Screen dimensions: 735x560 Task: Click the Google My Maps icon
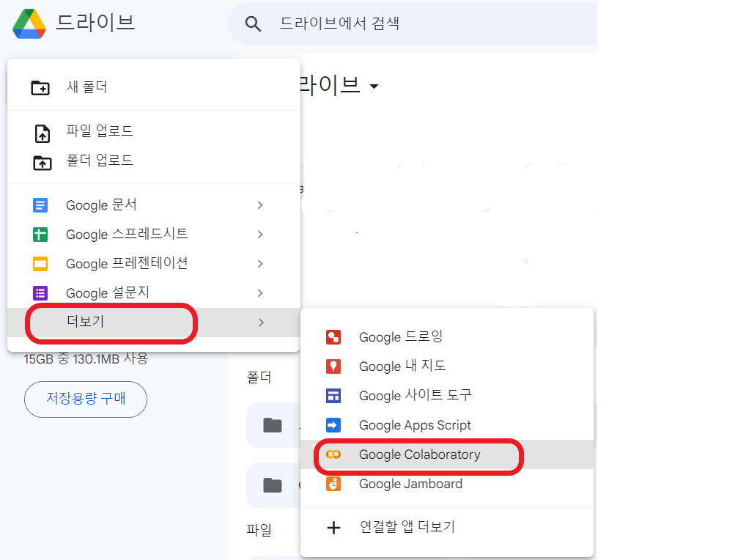(333, 366)
